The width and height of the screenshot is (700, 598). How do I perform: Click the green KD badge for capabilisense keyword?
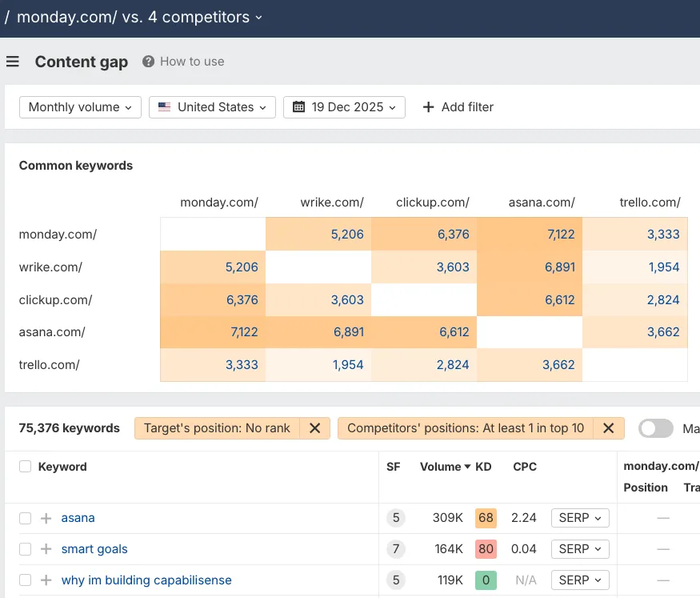click(486, 580)
